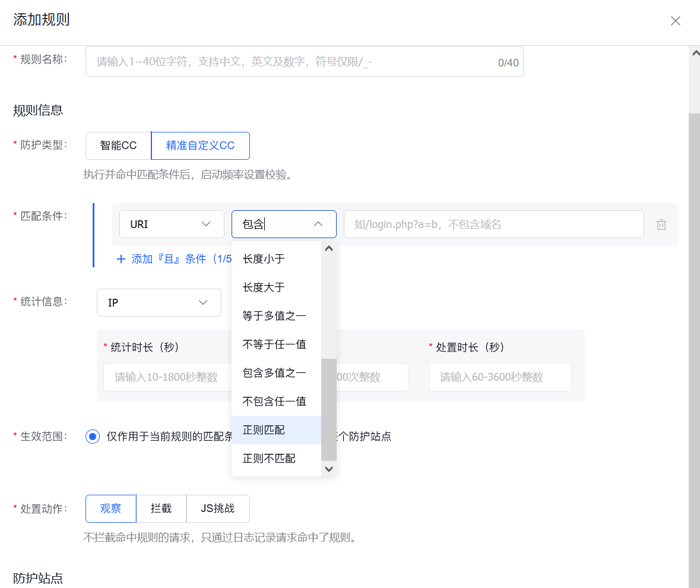Collapse the 包含 operator dropdown chevron

click(319, 224)
